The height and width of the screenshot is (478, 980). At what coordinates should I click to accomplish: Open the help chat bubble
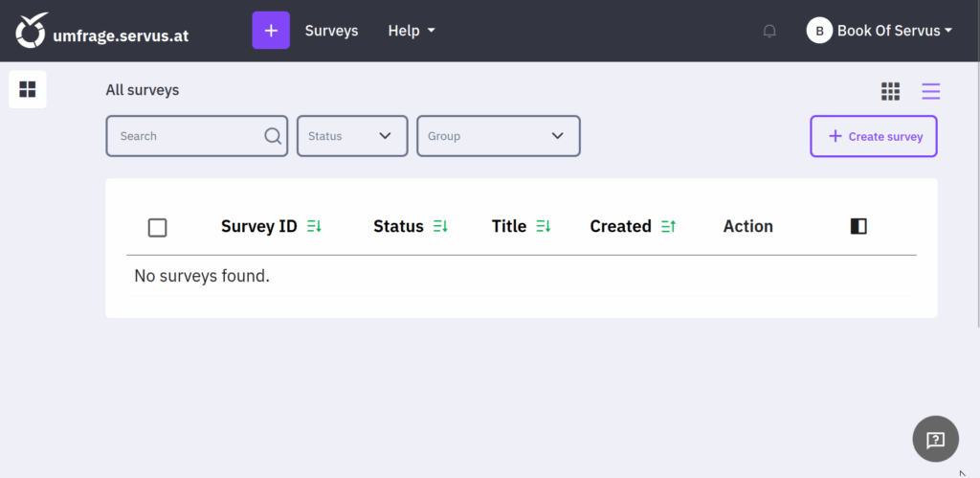click(x=935, y=440)
